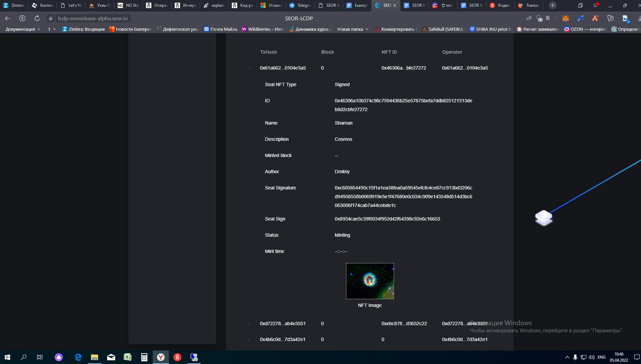
Task: Click the address bar showing lcdp-moonbase-alpha.seor.io
Action: (94, 18)
